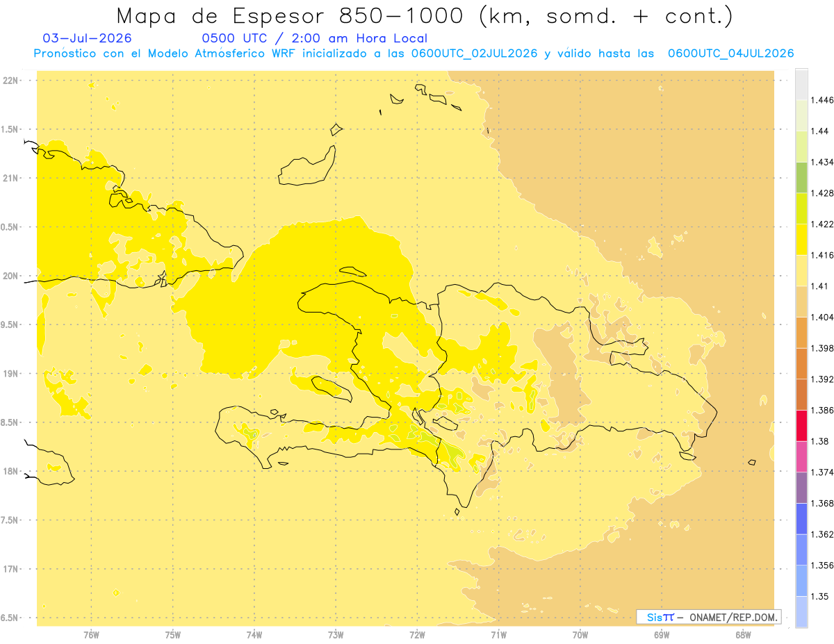
Task: Click the colorbar value '1.356'
Action: 824,565
